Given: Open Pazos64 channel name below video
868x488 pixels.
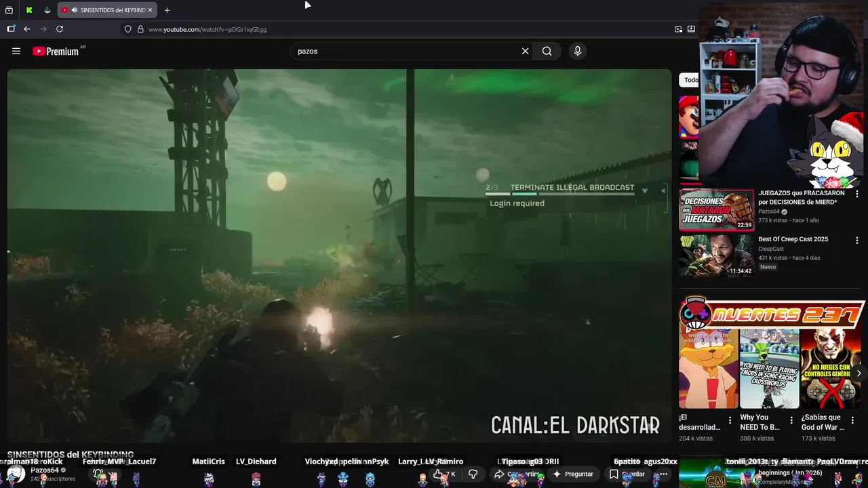Looking at the screenshot, I should (x=45, y=470).
